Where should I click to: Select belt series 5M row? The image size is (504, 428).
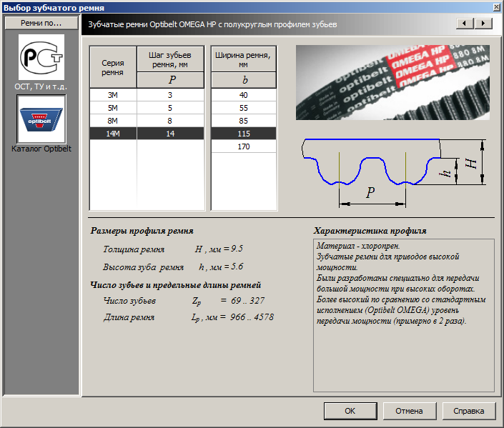[x=113, y=108]
